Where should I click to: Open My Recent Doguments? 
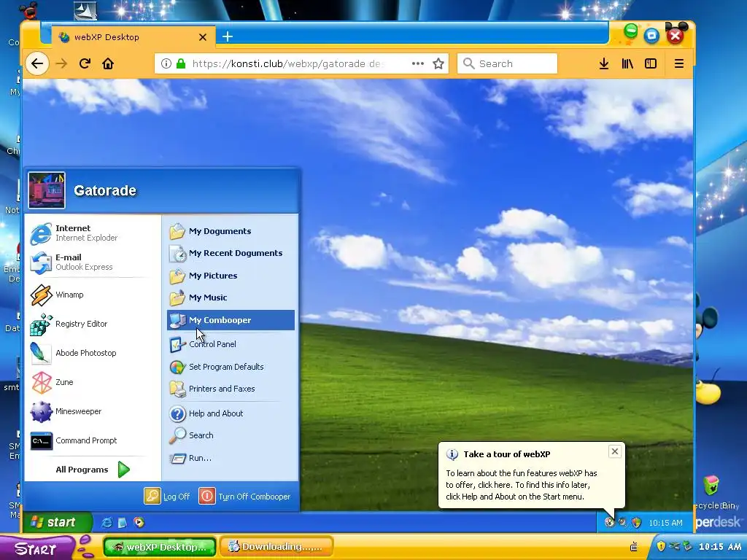point(231,253)
